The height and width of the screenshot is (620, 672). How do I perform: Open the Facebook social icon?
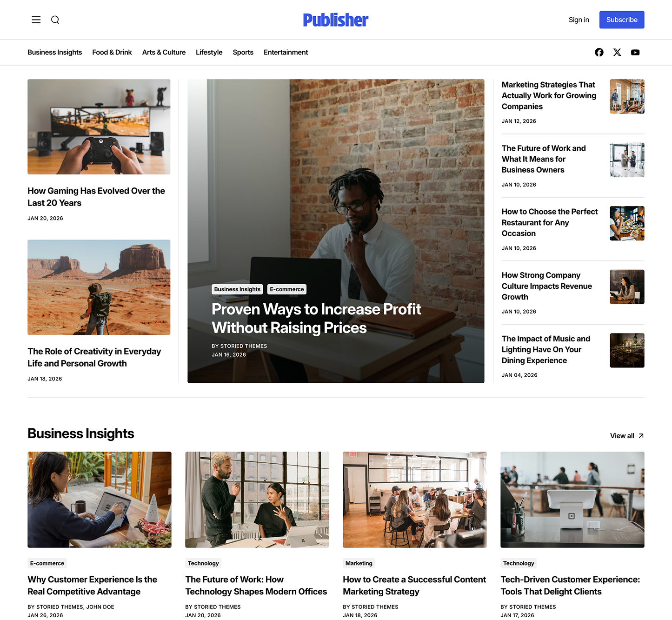point(599,53)
